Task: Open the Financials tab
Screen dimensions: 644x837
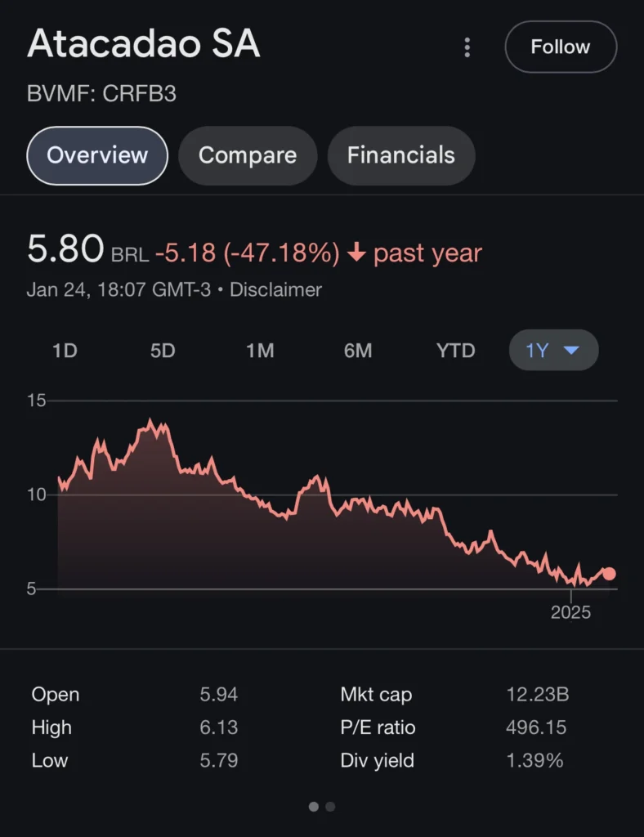Action: point(400,155)
